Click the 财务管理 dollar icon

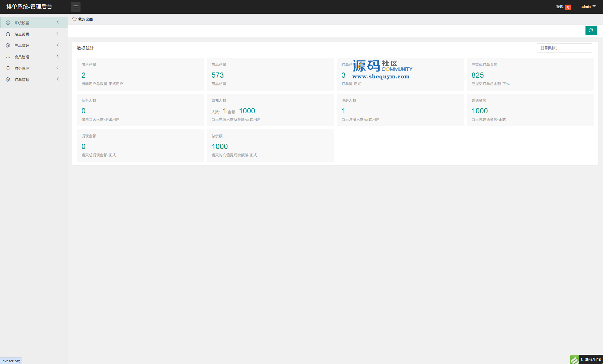coord(8,68)
